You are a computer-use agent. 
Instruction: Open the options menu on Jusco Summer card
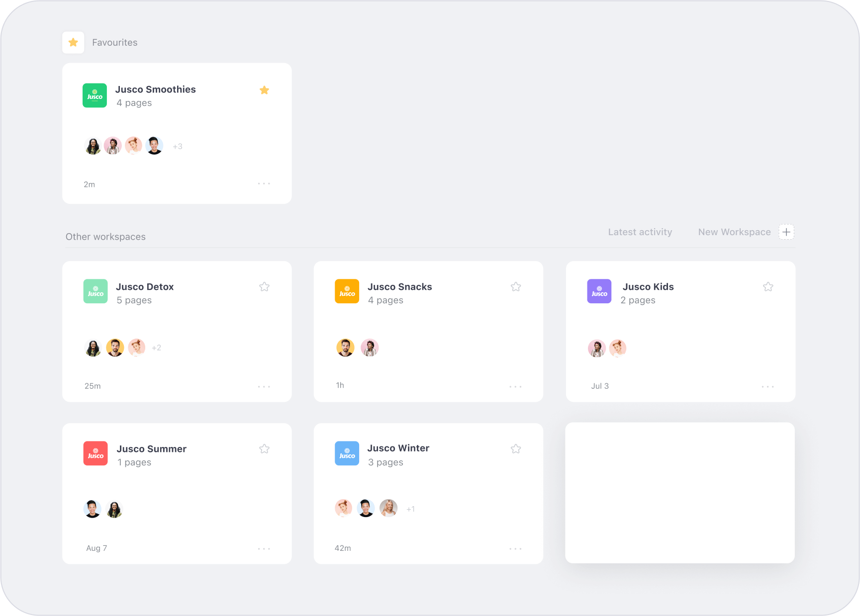pos(264,548)
